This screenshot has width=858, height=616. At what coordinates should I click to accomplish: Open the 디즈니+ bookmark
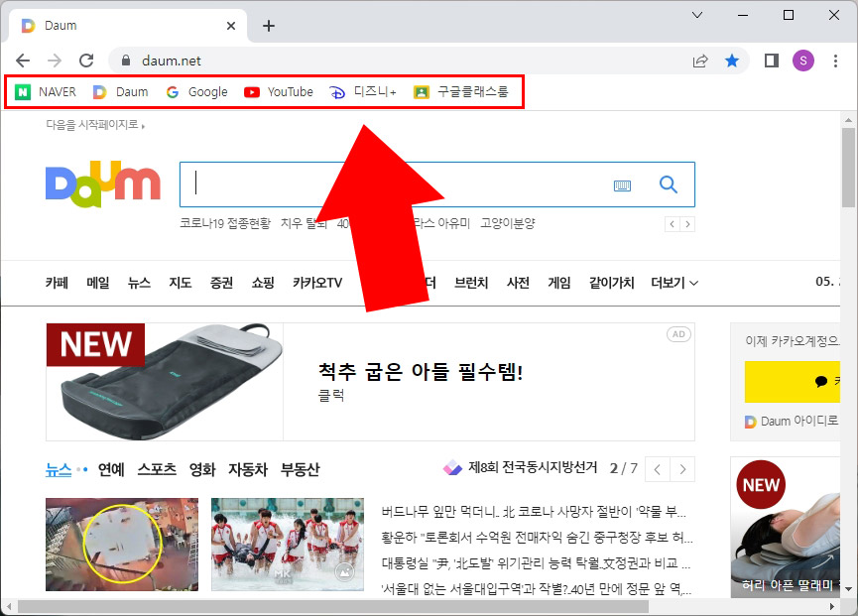click(360, 91)
